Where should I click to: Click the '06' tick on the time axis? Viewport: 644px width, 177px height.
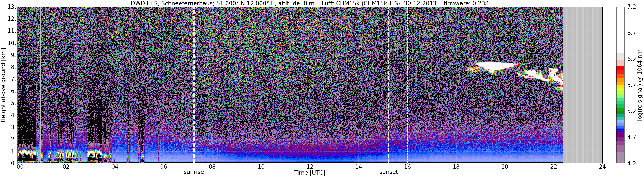tap(164, 167)
